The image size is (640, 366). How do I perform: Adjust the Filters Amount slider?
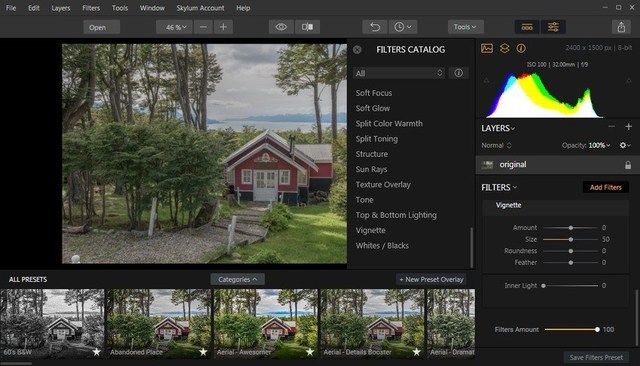(571, 329)
